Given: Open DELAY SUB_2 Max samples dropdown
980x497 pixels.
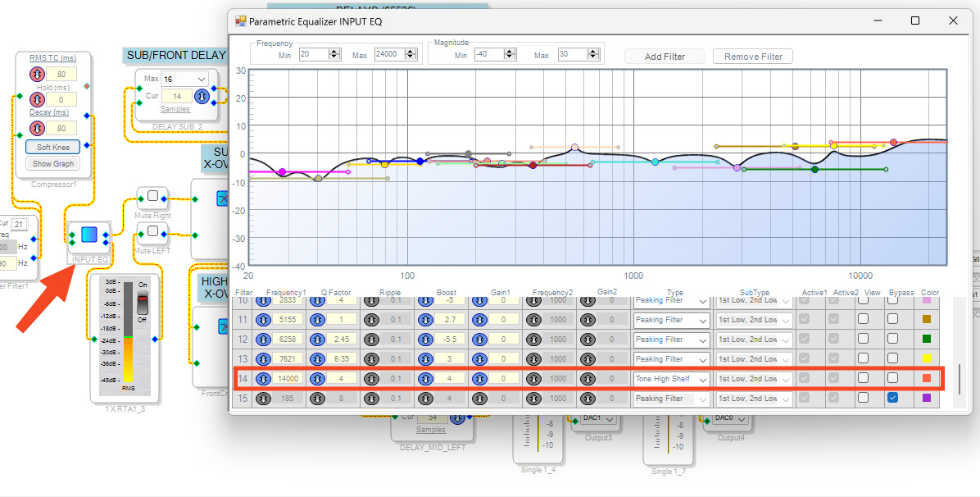Looking at the screenshot, I should pyautogui.click(x=184, y=79).
